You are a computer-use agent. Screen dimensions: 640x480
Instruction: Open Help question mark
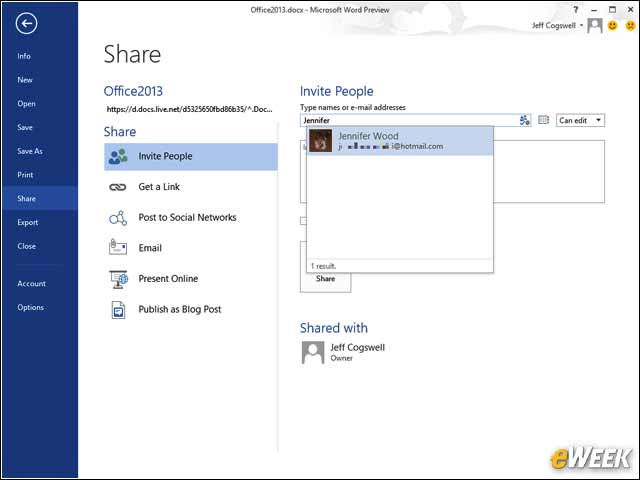pyautogui.click(x=576, y=9)
